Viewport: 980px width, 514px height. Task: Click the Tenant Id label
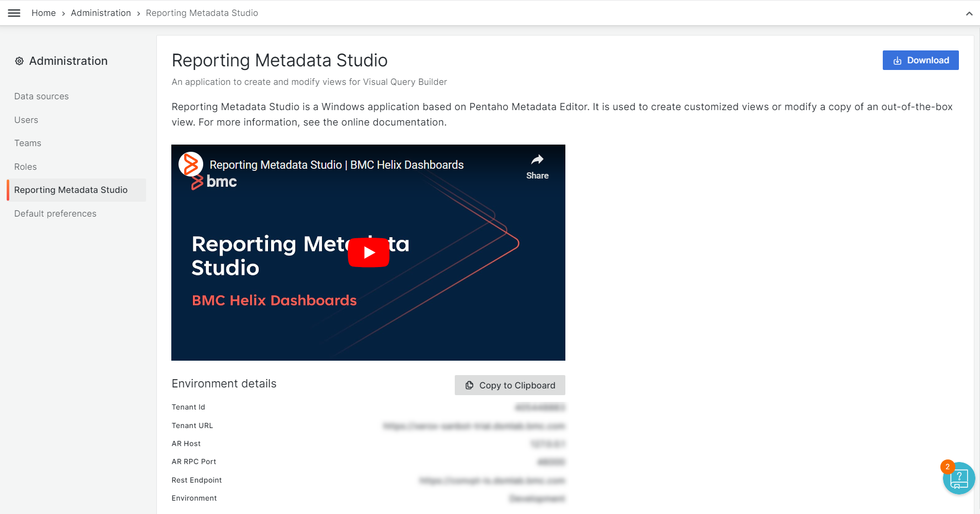pyautogui.click(x=188, y=407)
